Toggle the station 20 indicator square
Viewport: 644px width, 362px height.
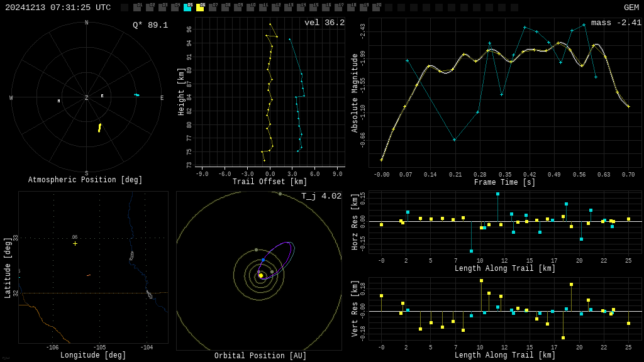[376, 8]
